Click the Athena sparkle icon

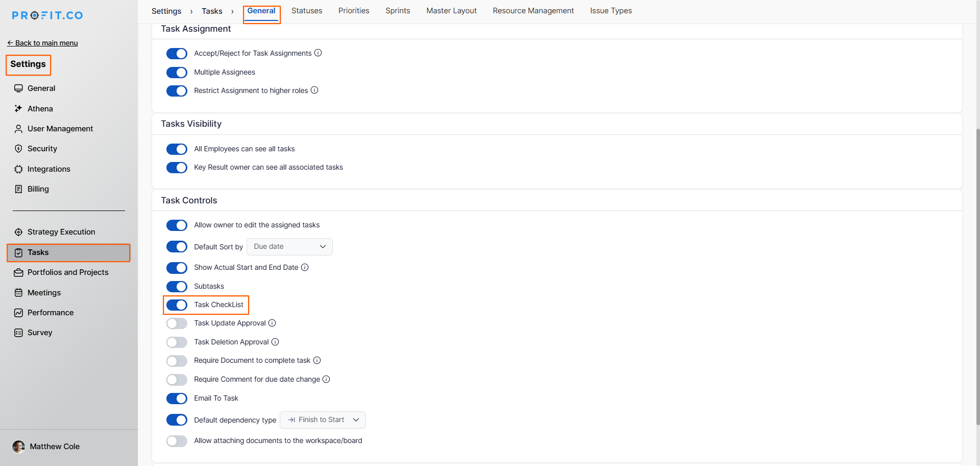(18, 109)
